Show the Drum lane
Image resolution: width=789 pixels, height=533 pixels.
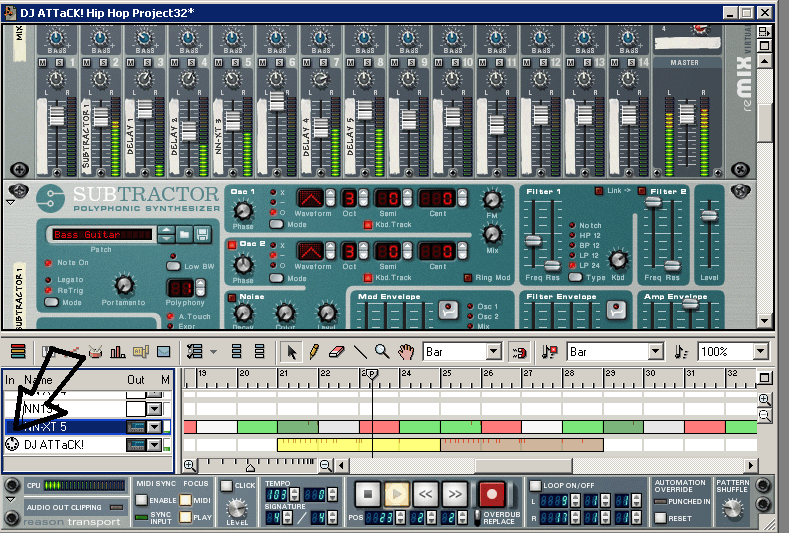(x=95, y=351)
